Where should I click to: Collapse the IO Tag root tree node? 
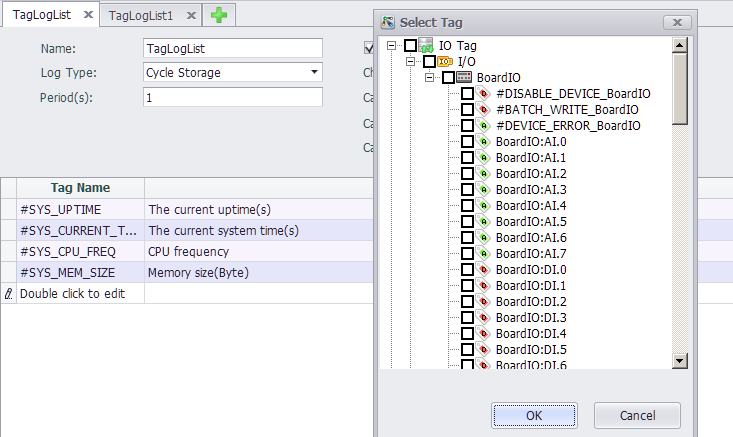(x=391, y=46)
